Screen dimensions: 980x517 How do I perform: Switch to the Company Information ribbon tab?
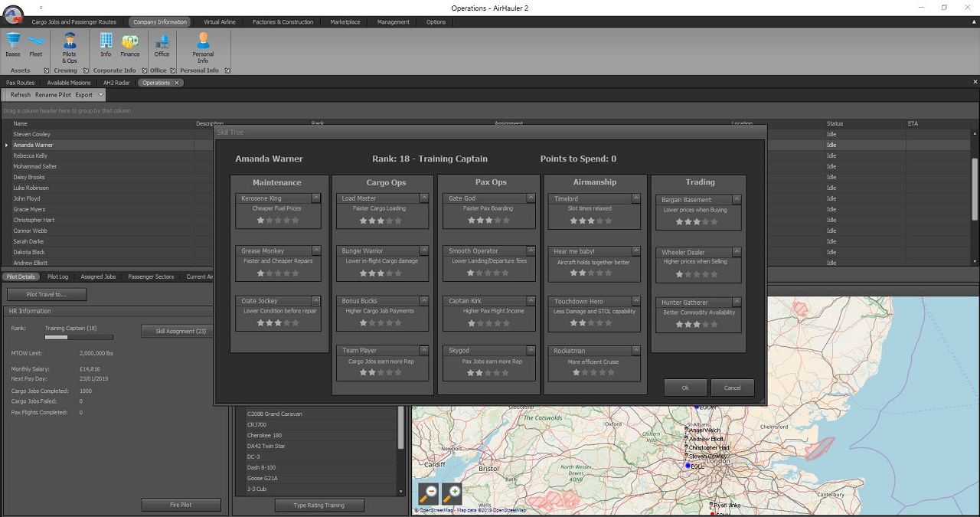coord(159,21)
